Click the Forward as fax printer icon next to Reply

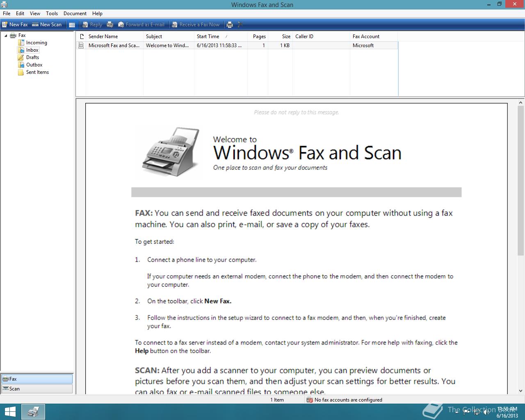tap(110, 25)
